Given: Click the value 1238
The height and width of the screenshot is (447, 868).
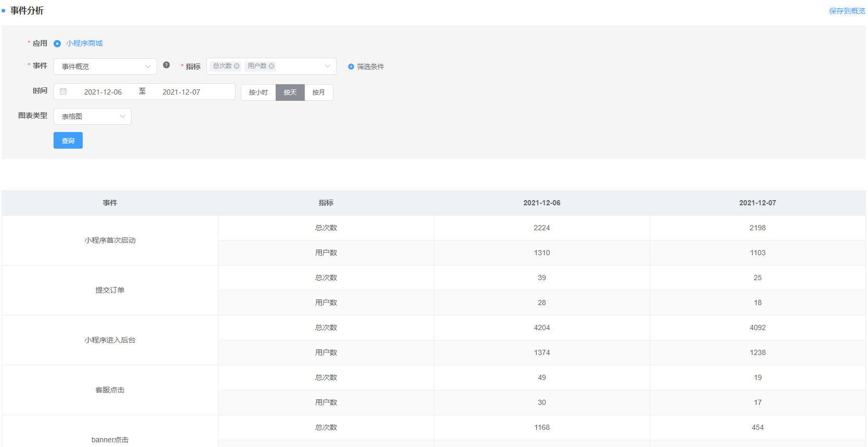Looking at the screenshot, I should (758, 352).
